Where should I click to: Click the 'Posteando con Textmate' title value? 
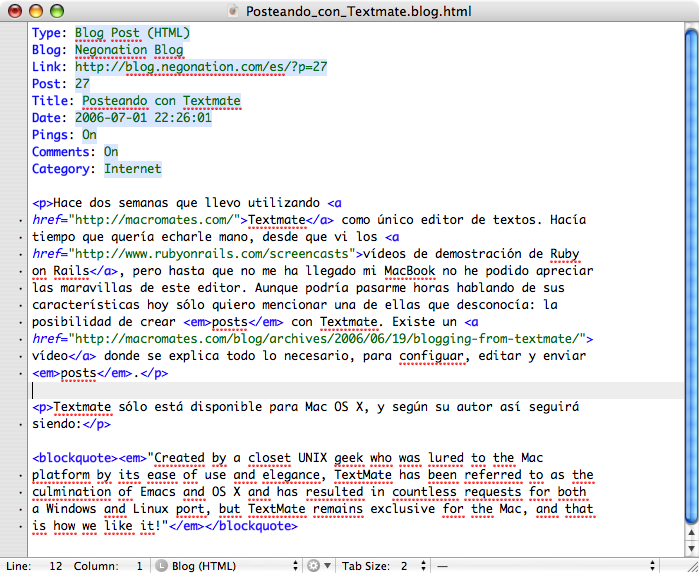161,101
